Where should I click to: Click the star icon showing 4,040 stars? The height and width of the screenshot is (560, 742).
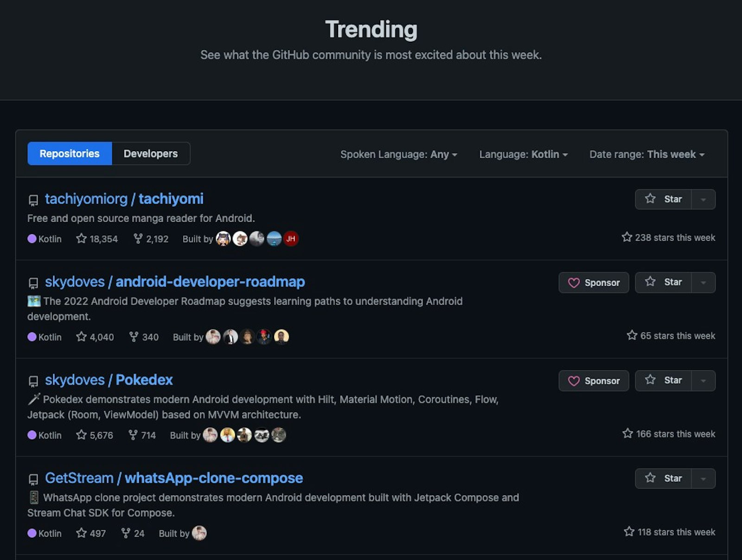(81, 337)
